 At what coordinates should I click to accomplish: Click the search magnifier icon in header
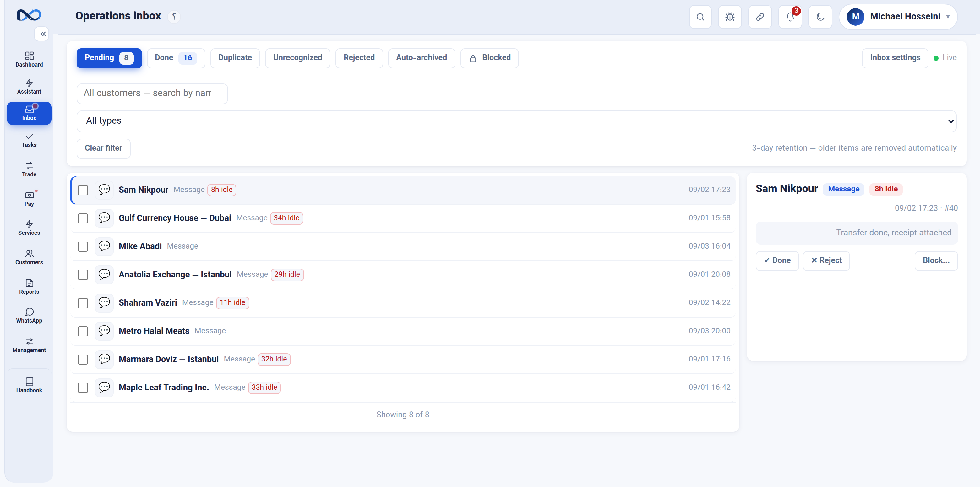click(700, 17)
